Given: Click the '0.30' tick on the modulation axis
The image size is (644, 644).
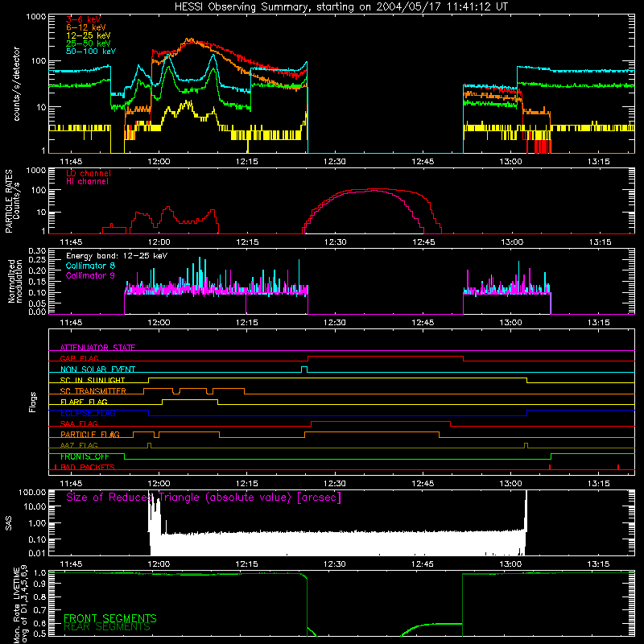Looking at the screenshot, I should click(37, 251).
